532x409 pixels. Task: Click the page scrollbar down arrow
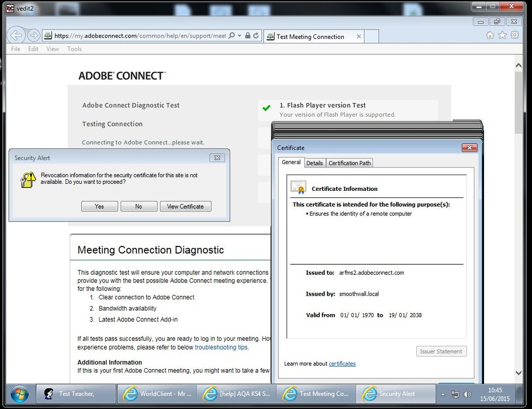(x=518, y=372)
